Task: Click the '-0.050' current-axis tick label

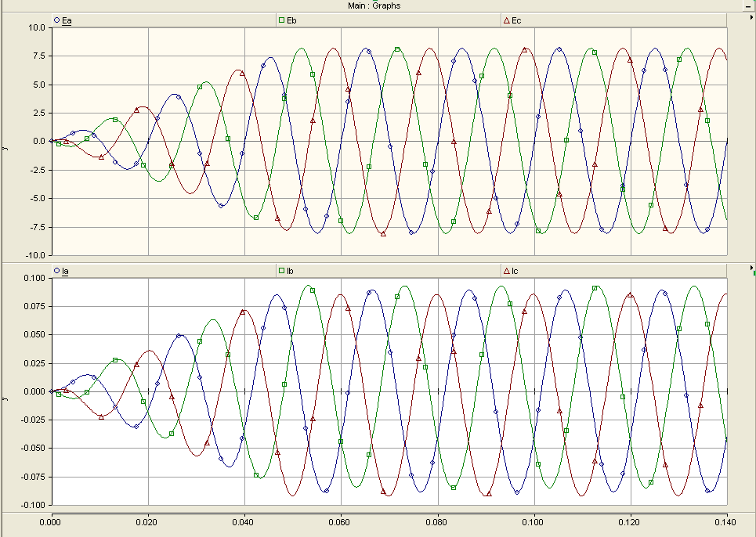Action: pos(33,449)
